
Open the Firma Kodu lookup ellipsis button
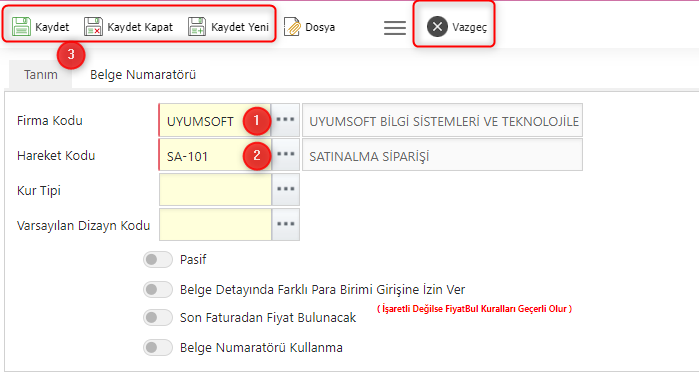point(286,120)
